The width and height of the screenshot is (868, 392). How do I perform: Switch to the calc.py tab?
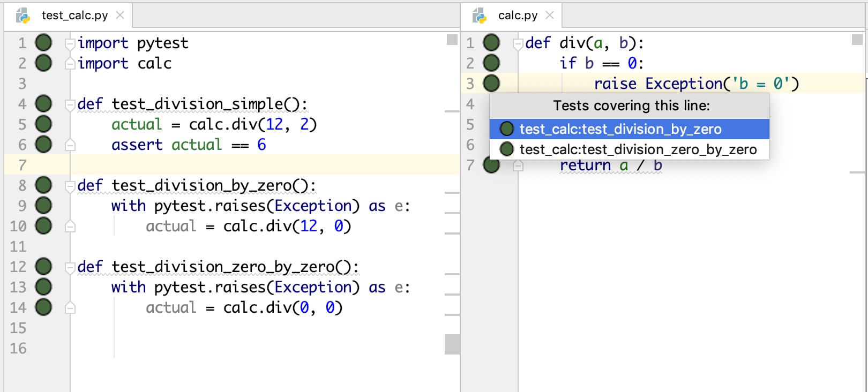coord(517,16)
